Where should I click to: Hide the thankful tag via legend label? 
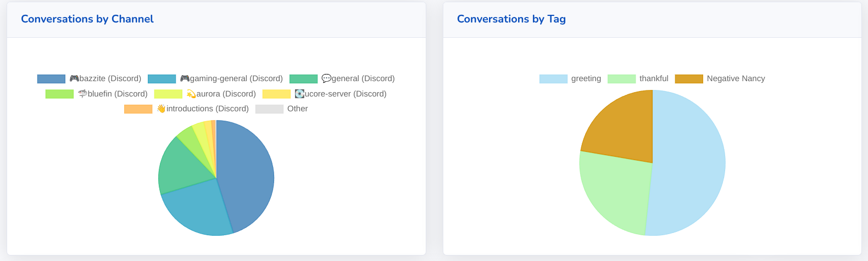(x=654, y=78)
